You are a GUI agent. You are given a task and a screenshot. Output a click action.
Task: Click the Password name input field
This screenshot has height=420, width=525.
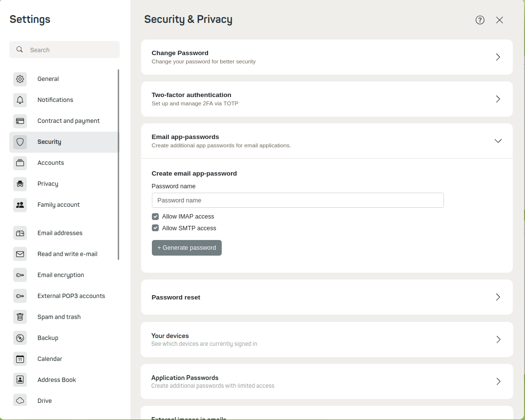[x=297, y=200]
